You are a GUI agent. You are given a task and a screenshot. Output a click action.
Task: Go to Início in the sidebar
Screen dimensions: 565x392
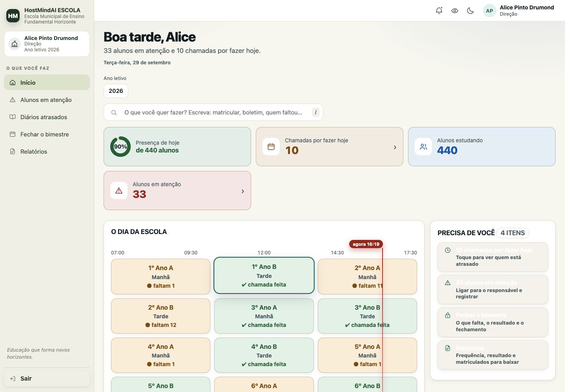pos(47,83)
